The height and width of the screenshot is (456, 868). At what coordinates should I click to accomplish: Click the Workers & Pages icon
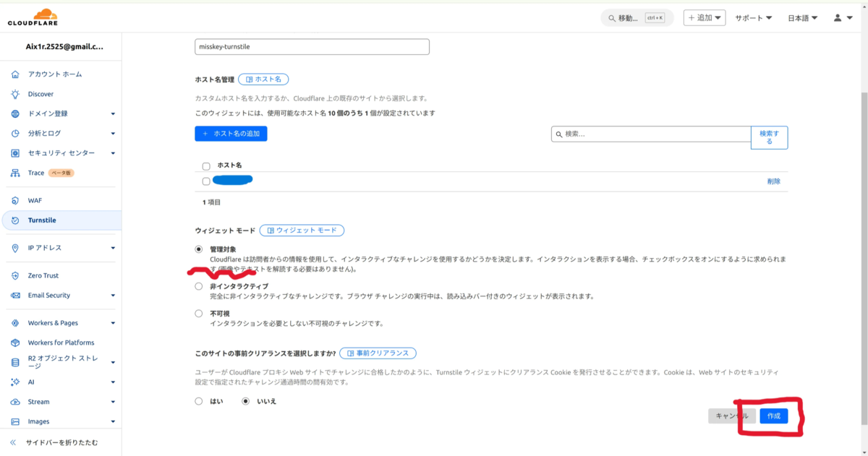click(x=15, y=323)
